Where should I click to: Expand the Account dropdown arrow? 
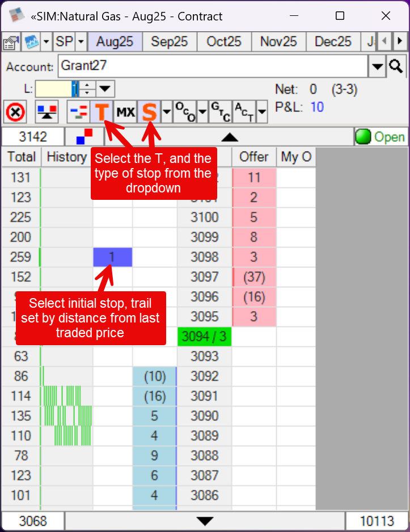tap(377, 66)
